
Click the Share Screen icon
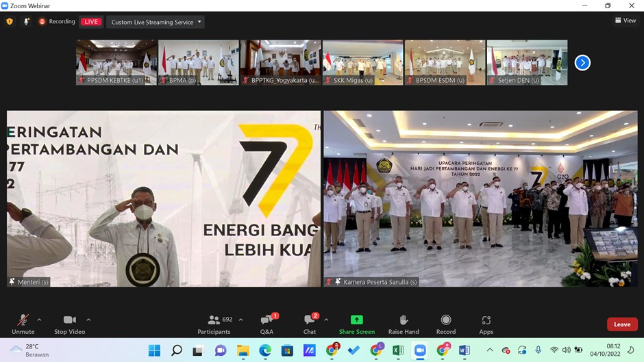356,320
